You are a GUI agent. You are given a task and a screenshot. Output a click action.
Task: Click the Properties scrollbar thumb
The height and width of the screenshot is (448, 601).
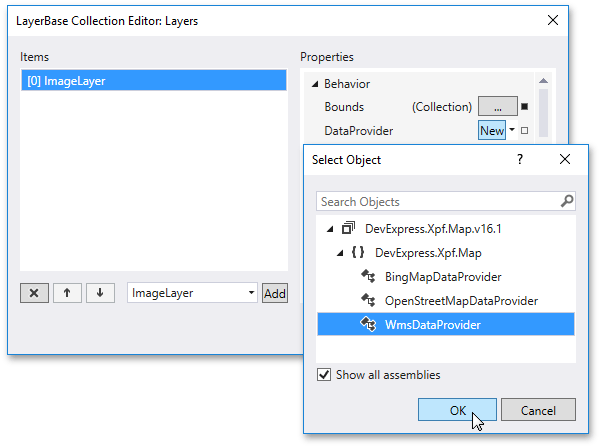543,113
